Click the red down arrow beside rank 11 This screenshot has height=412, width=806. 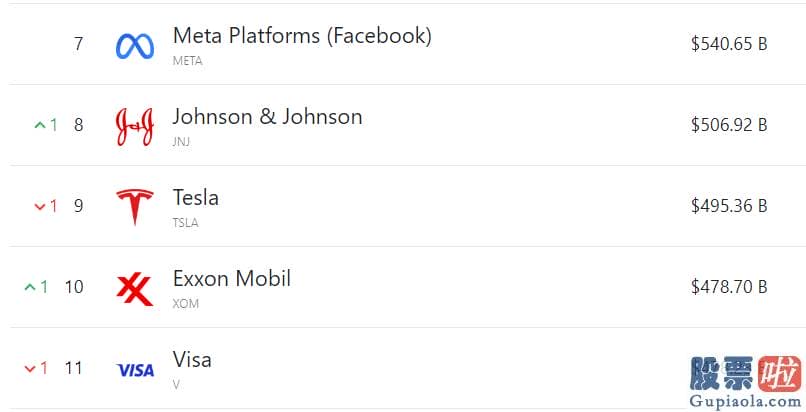(30, 368)
